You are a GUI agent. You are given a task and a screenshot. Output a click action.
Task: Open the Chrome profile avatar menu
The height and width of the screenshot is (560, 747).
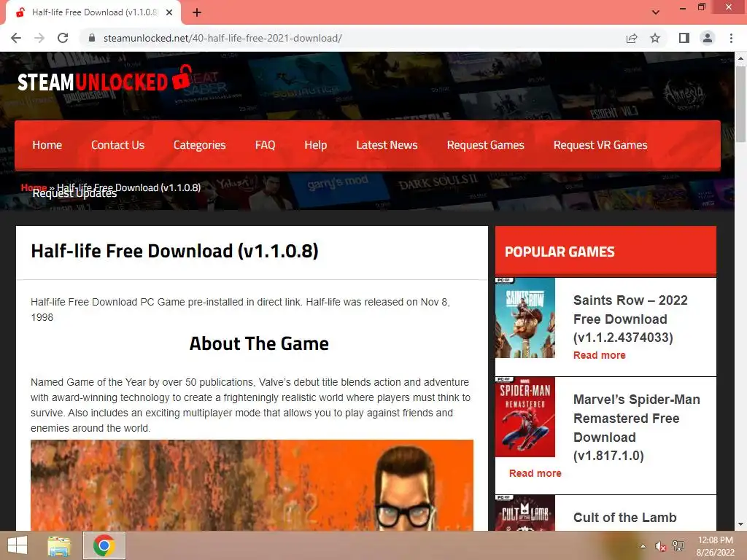pos(708,38)
